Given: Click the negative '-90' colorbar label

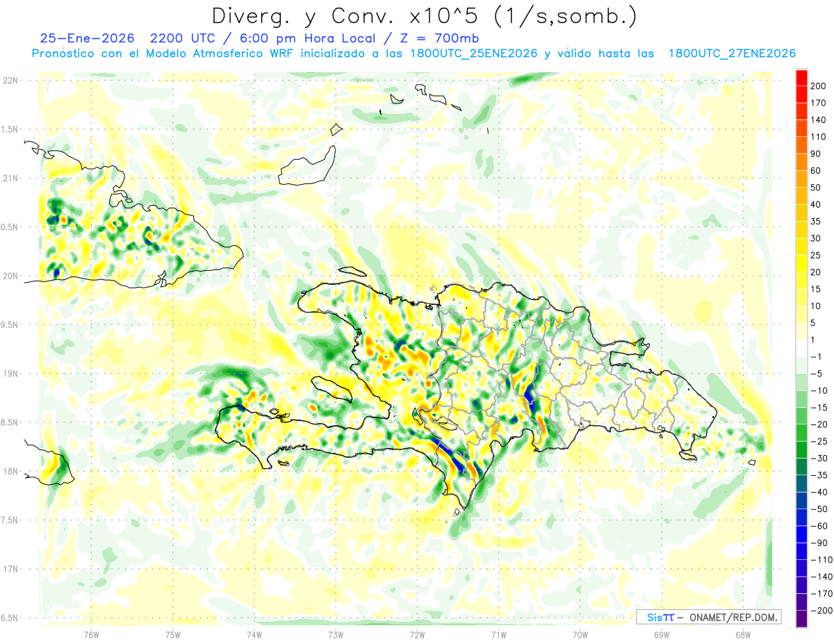Looking at the screenshot, I should point(819,543).
